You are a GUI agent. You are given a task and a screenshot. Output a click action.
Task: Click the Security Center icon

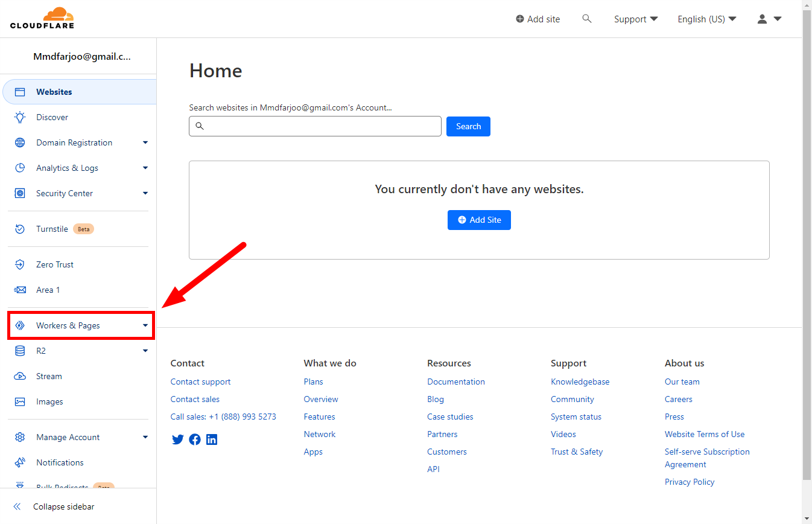coord(20,193)
